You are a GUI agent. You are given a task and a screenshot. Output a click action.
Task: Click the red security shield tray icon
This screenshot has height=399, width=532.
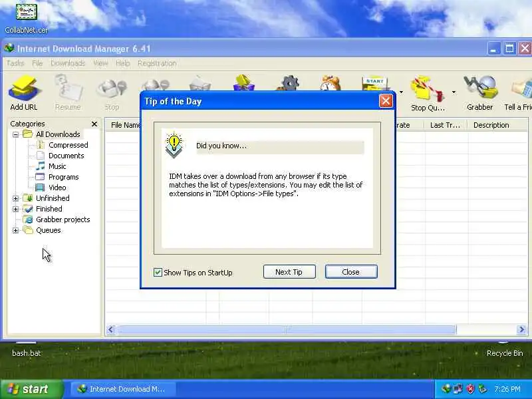[470, 389]
